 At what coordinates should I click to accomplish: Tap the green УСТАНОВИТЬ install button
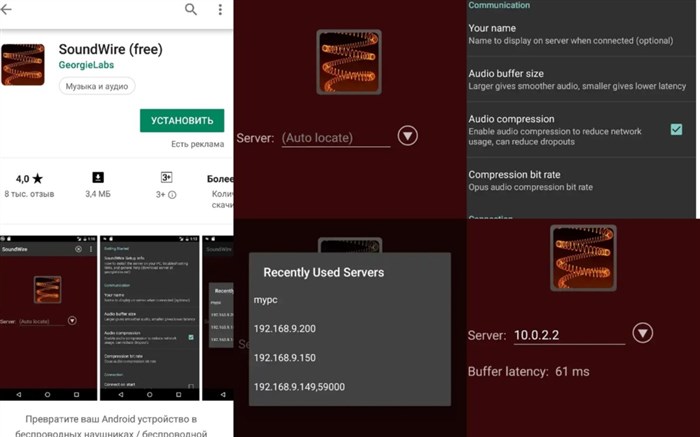click(x=182, y=121)
